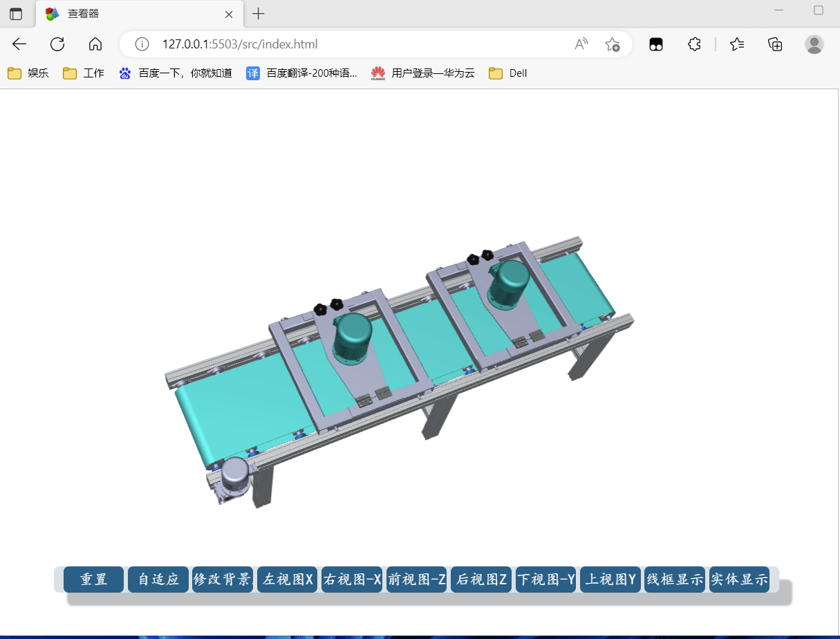840x639 pixels.
Task: Enable 实体显示 solid mode
Action: click(x=740, y=580)
